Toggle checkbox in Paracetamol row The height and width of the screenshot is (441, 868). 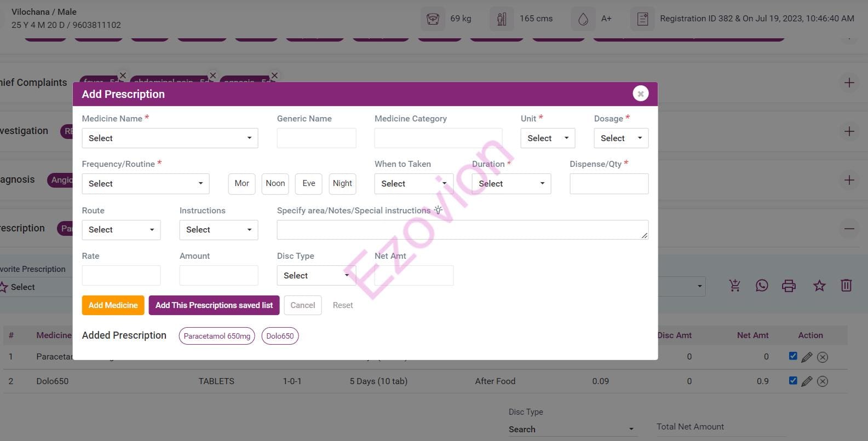coord(792,356)
